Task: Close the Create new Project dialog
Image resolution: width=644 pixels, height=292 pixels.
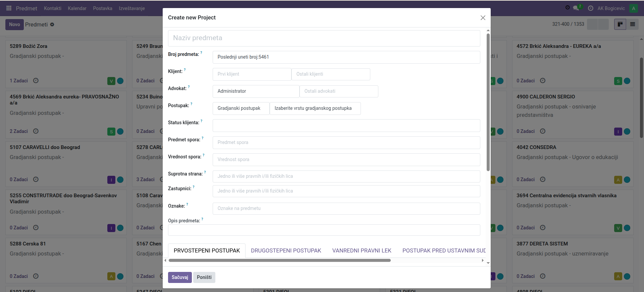Action: click(483, 18)
